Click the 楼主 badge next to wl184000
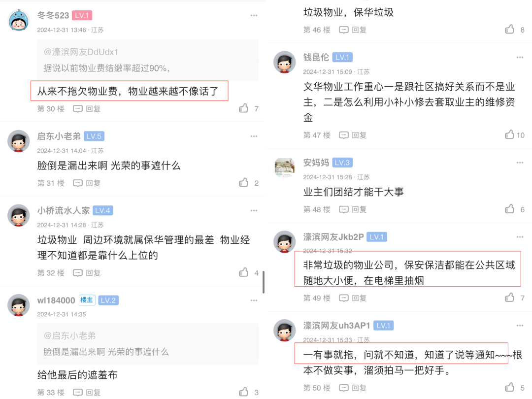This screenshot has height=399, width=532. [87, 300]
